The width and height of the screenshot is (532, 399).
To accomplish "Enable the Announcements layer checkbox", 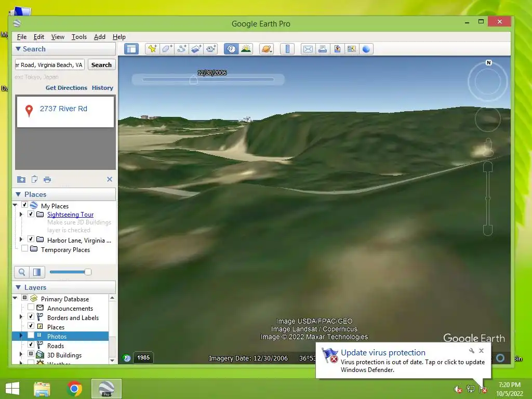I will point(31,307).
